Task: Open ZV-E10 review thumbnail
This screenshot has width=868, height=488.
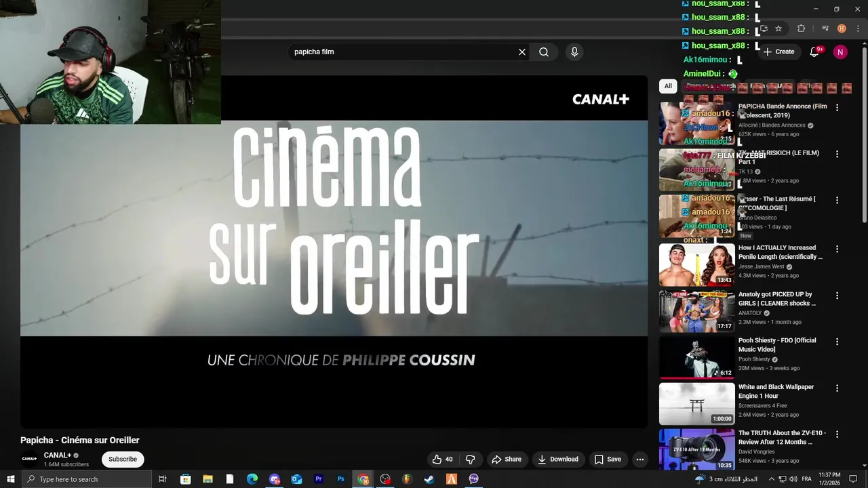Action: pyautogui.click(x=696, y=449)
